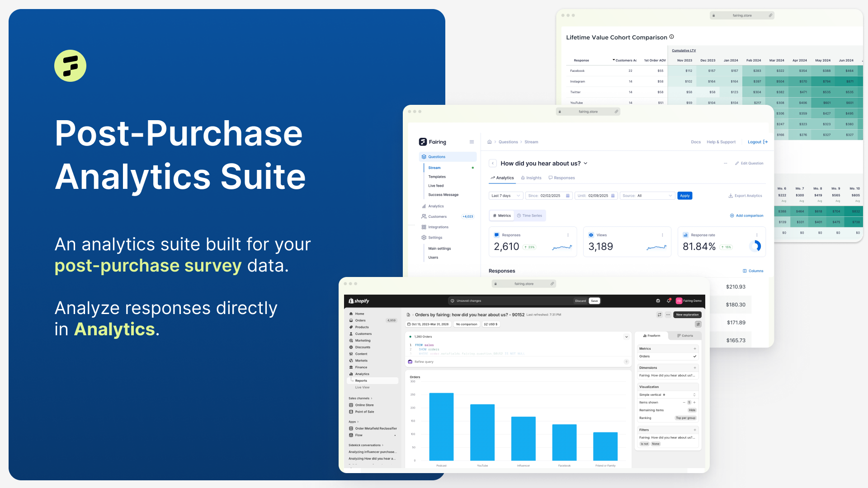Image resolution: width=868 pixels, height=488 pixels.
Task: Click the refresh icon beside New exploration
Action: click(659, 314)
